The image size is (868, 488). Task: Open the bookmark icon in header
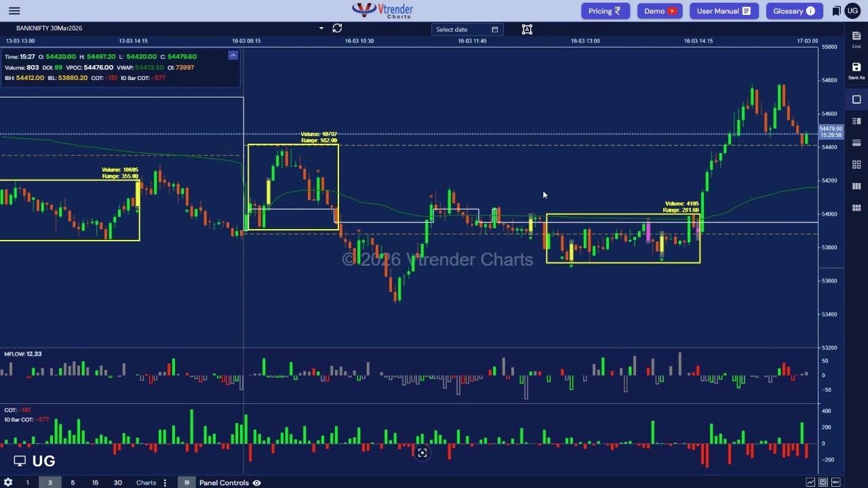point(837,11)
